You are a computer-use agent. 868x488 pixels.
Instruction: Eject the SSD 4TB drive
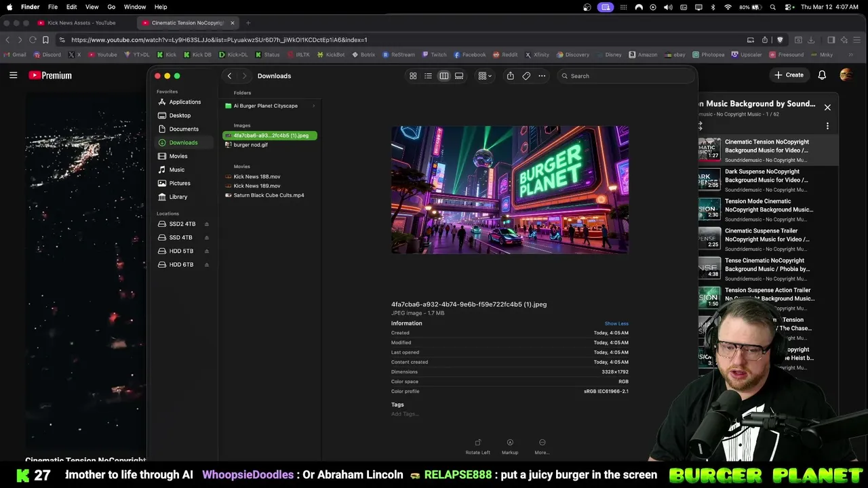point(207,237)
